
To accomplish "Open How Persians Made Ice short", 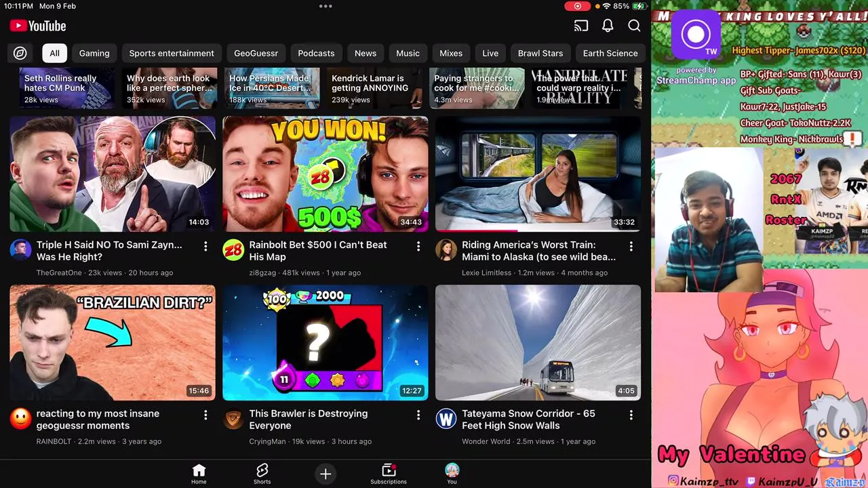I will [x=272, y=88].
